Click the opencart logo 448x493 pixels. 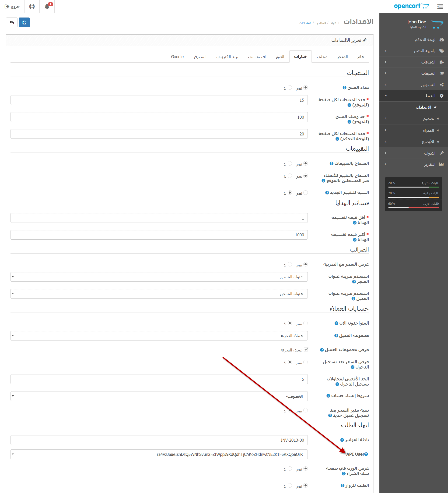coord(411,6)
